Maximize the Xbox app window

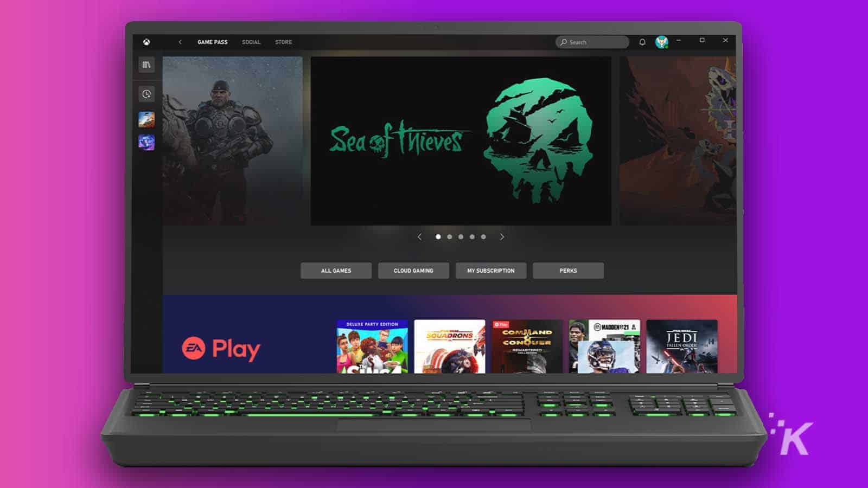702,40
